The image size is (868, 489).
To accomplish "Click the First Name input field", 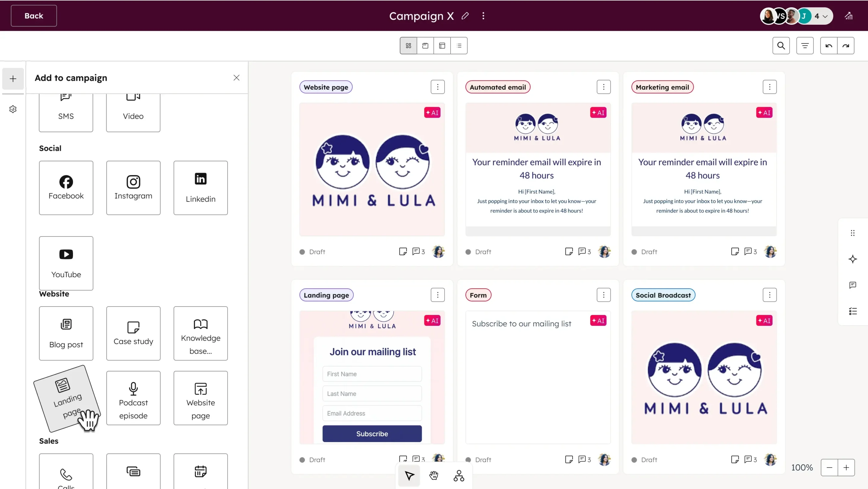I will coord(372,374).
